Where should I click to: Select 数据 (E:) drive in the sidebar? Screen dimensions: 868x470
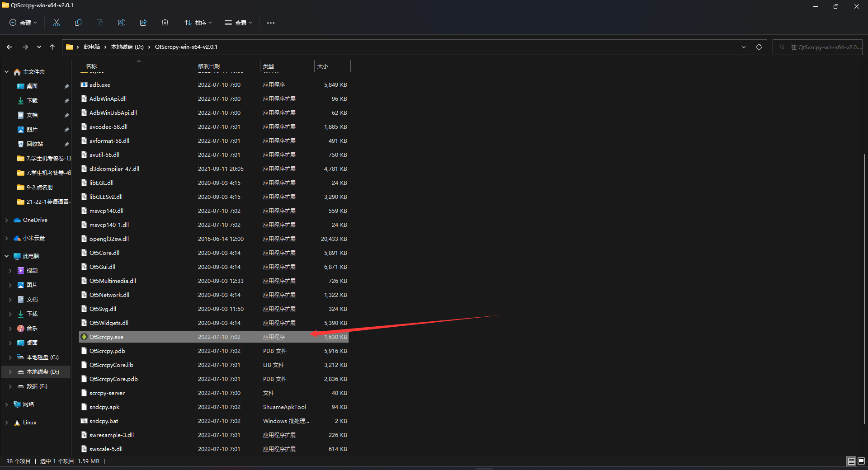(37, 386)
